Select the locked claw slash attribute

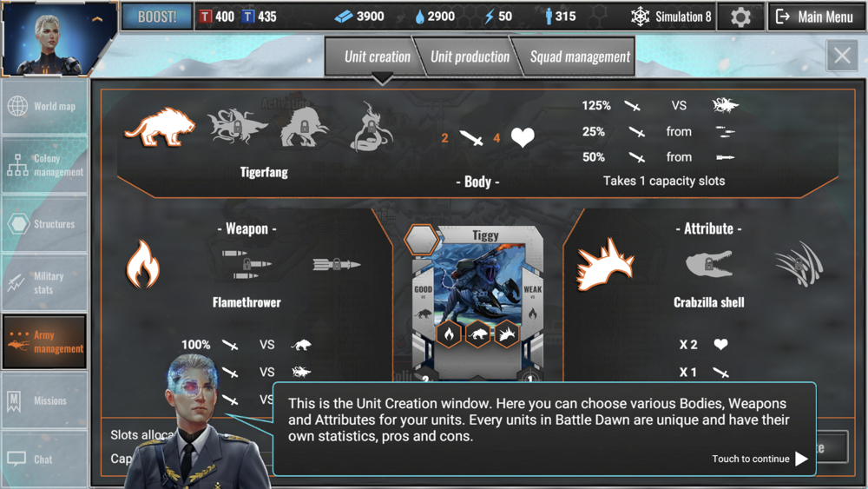pyautogui.click(x=799, y=264)
